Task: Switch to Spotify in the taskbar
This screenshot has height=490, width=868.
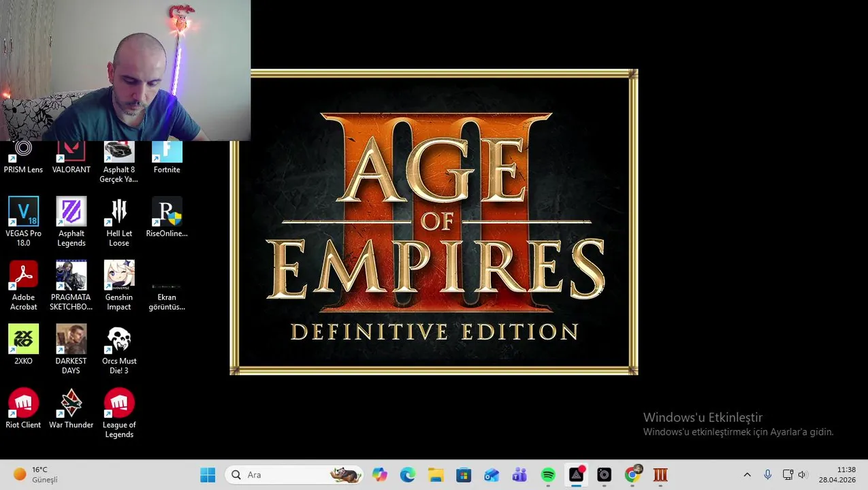Action: pyautogui.click(x=548, y=475)
